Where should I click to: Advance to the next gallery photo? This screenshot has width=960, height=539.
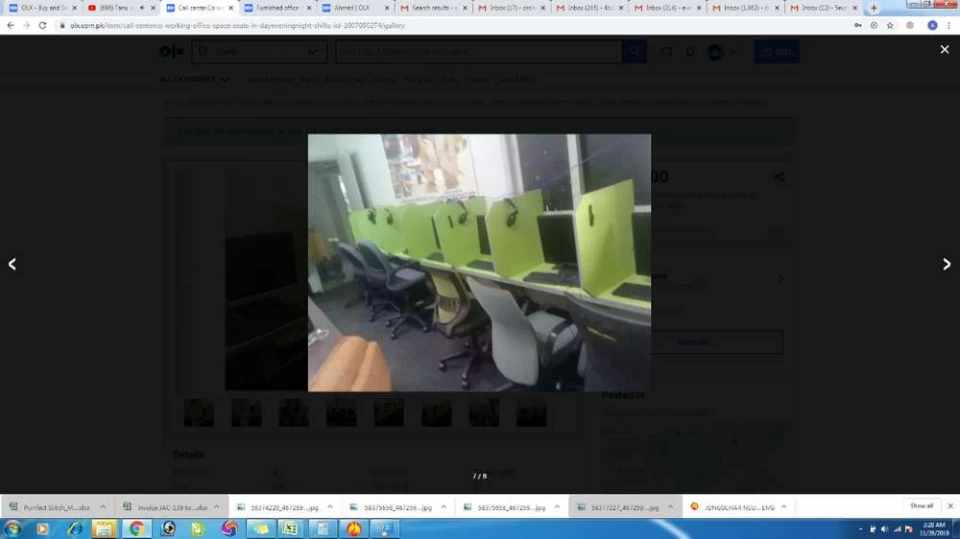pos(947,264)
